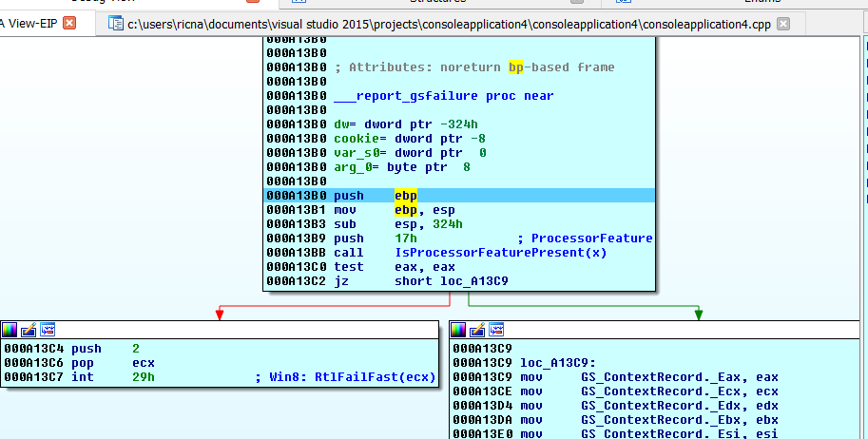Image resolution: width=868 pixels, height=439 pixels.
Task: Set node color for the loc_A13C9 block
Action: point(459,330)
